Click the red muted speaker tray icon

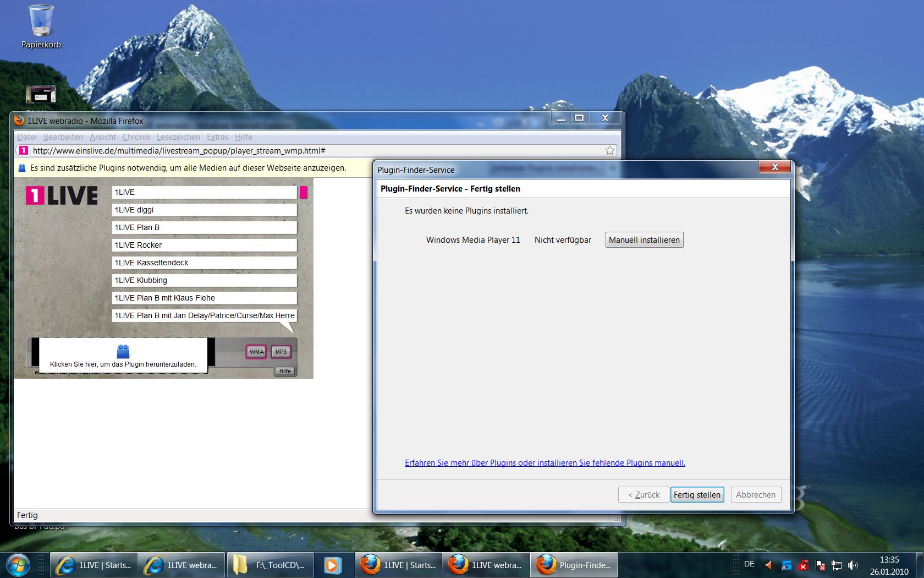(x=769, y=565)
